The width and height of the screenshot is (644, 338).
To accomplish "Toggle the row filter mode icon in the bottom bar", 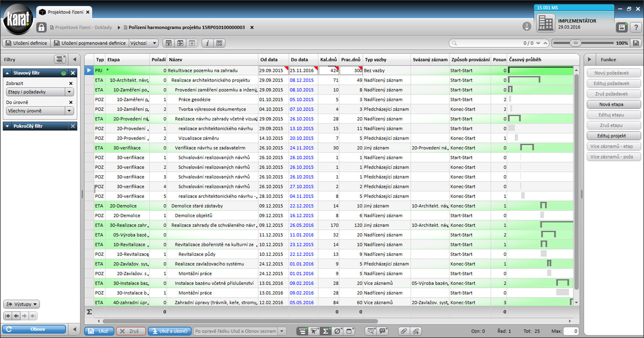I will pyautogui.click(x=303, y=331).
